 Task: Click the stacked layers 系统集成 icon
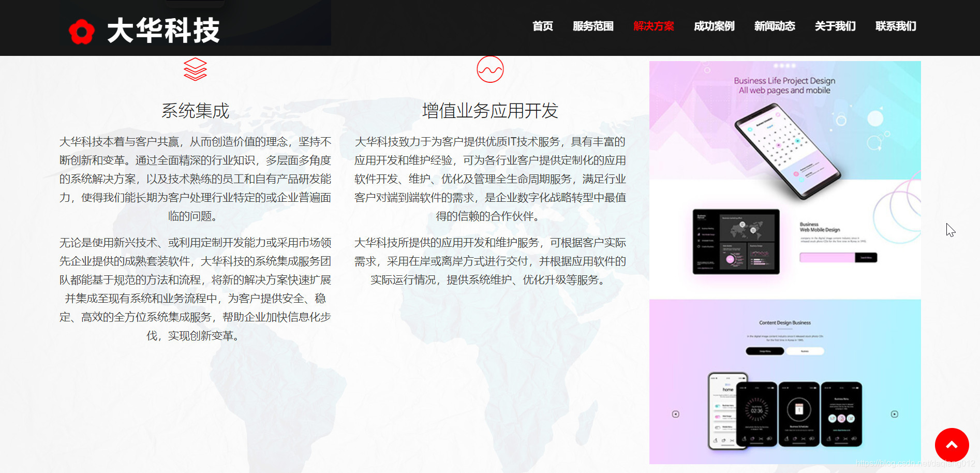[x=195, y=69]
